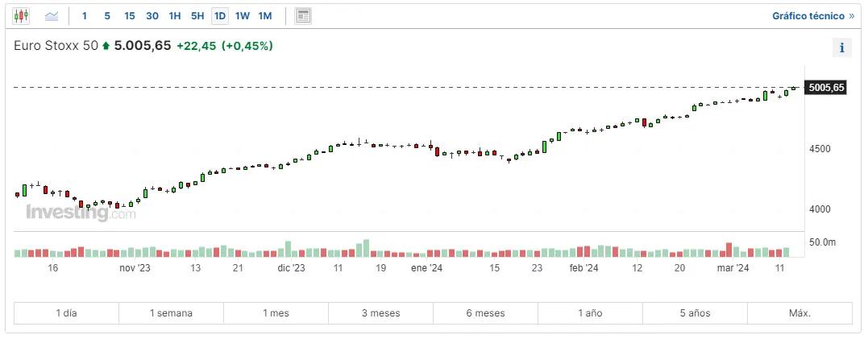
Task: Show the Máx. time range
Action: tap(799, 313)
